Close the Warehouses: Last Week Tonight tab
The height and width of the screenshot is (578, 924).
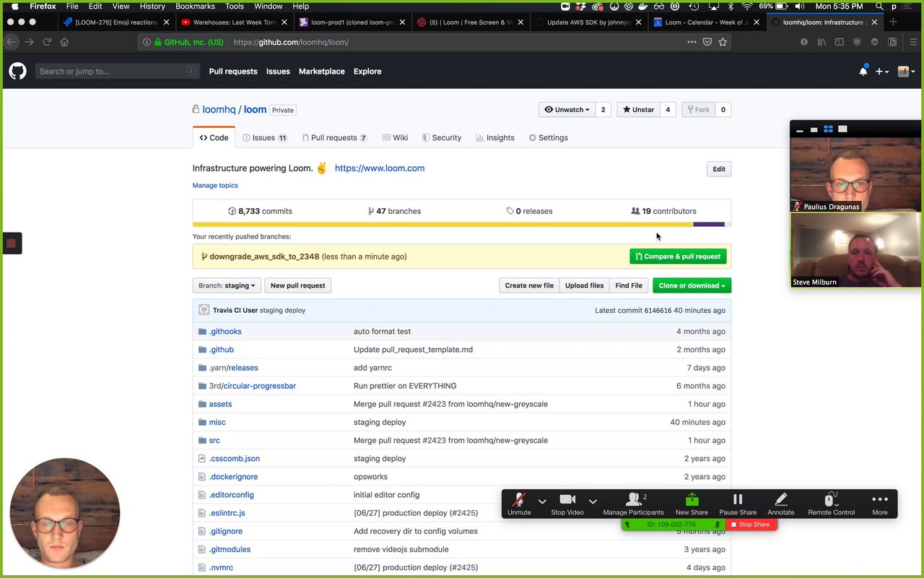[x=284, y=22]
